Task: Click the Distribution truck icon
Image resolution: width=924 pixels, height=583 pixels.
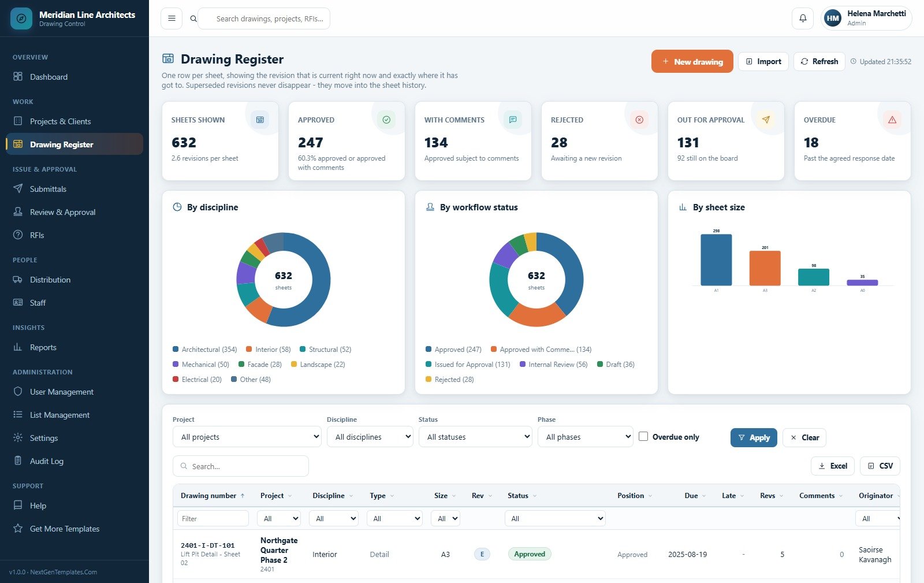Action: [x=18, y=280]
